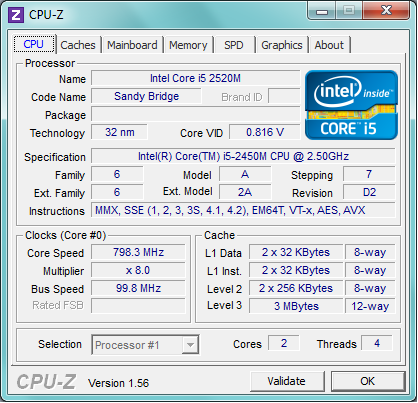Click the Model value A

point(245,174)
